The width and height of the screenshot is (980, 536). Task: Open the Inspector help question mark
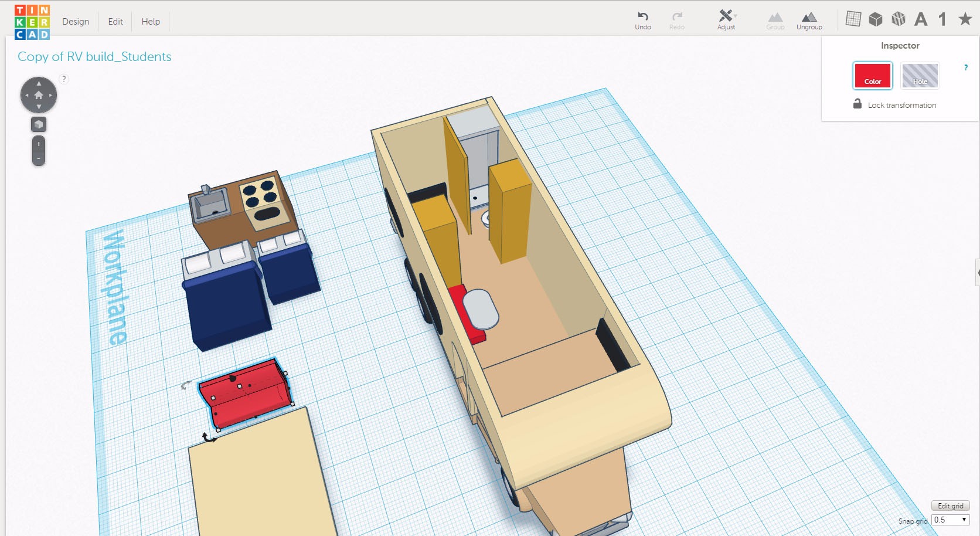coord(966,67)
